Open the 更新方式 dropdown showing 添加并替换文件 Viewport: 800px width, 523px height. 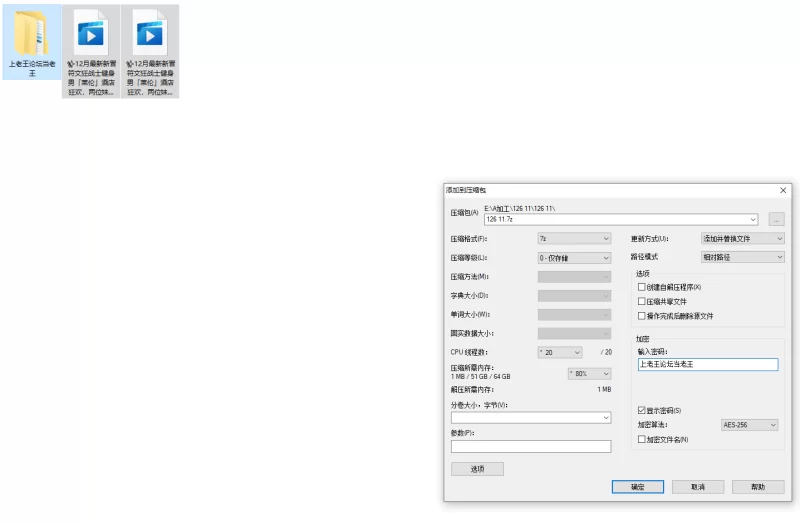742,238
